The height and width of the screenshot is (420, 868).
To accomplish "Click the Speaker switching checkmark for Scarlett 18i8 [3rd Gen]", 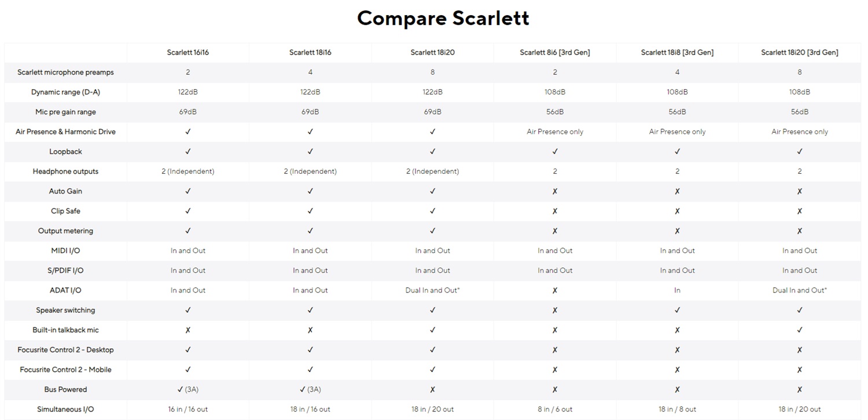I will pos(678,311).
